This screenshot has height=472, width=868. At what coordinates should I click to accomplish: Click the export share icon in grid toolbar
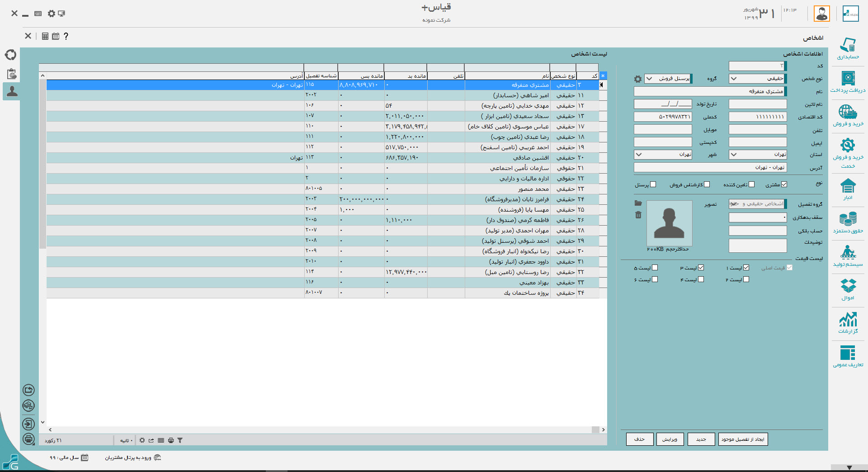coord(151,440)
